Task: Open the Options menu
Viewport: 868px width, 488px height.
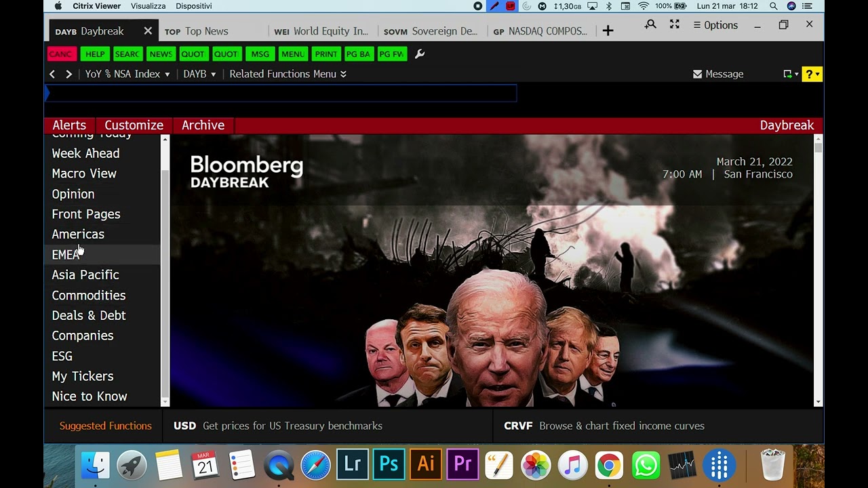Action: pos(715,25)
